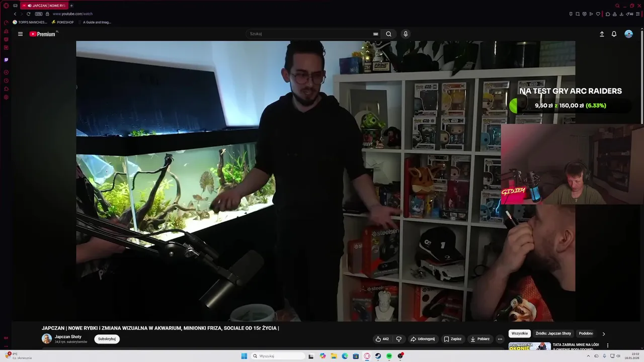Open more actions three-dot menu
The image size is (644, 362).
(500, 339)
